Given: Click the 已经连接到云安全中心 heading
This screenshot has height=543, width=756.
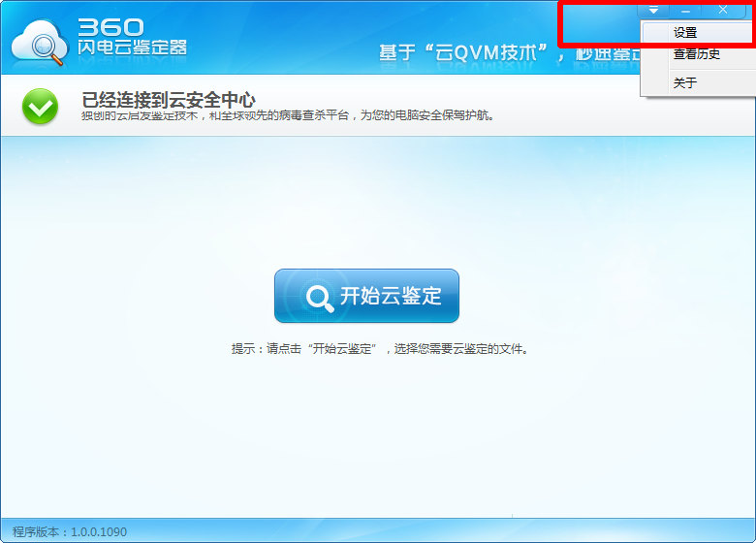Looking at the screenshot, I should [169, 100].
